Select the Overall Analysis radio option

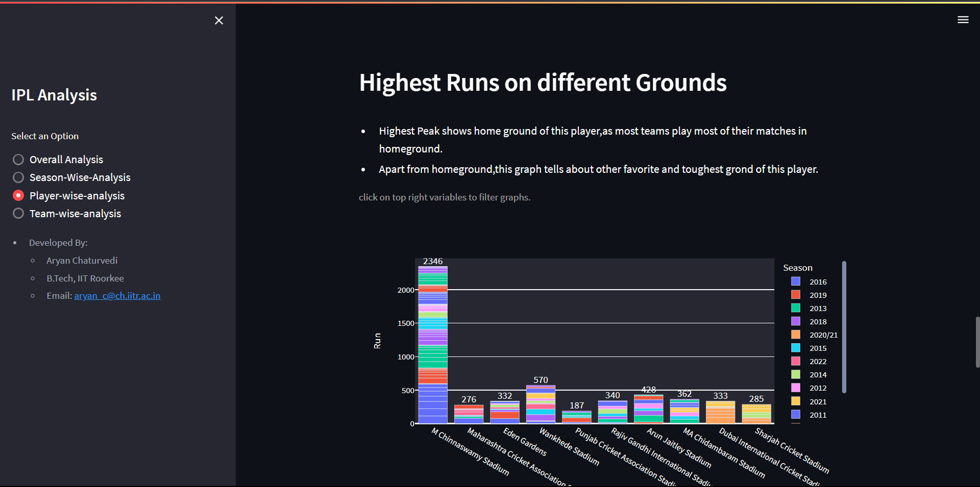coord(18,159)
